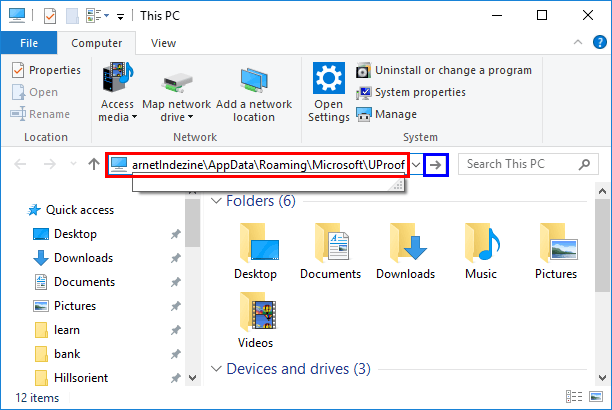612x410 pixels.
Task: Switch to large icons view
Action: click(x=596, y=397)
